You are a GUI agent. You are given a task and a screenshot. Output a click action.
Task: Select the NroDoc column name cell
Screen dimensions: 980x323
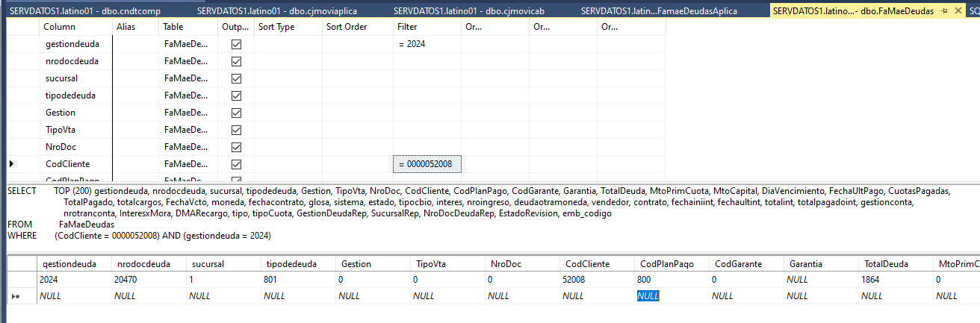click(75, 148)
